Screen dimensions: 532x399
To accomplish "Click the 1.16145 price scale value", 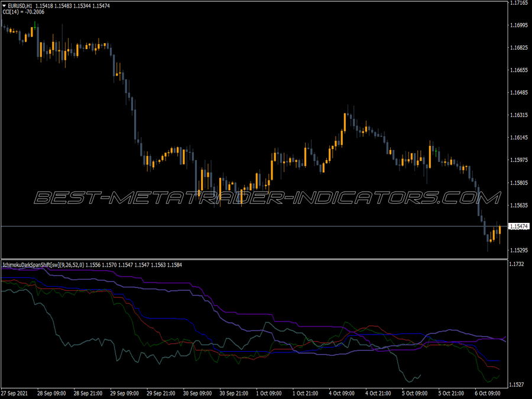I will pyautogui.click(x=519, y=137).
